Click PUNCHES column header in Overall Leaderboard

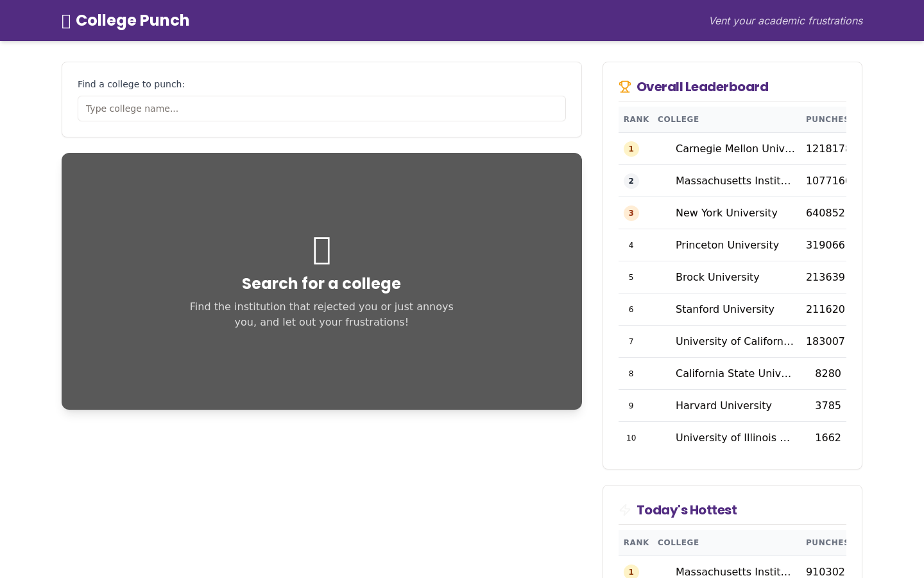point(826,119)
